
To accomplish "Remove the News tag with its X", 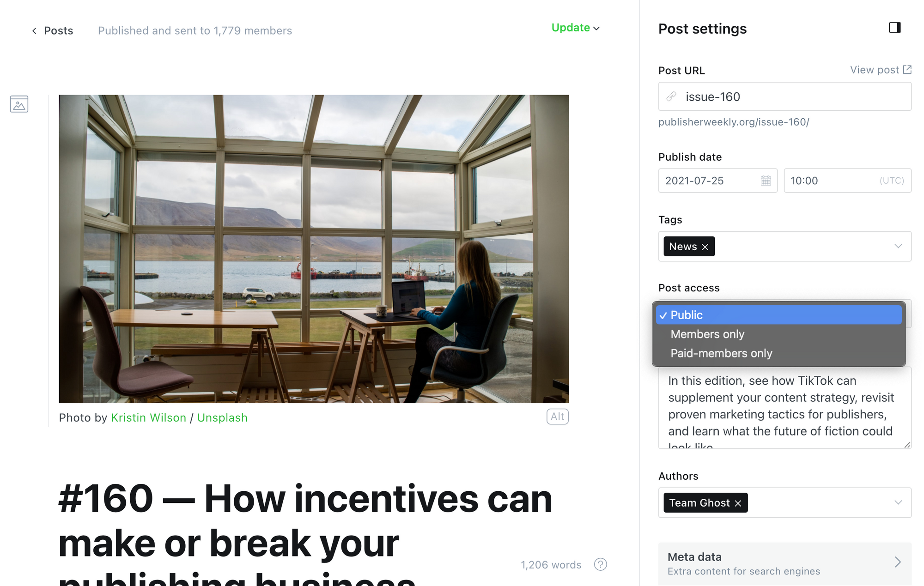I will pos(705,247).
